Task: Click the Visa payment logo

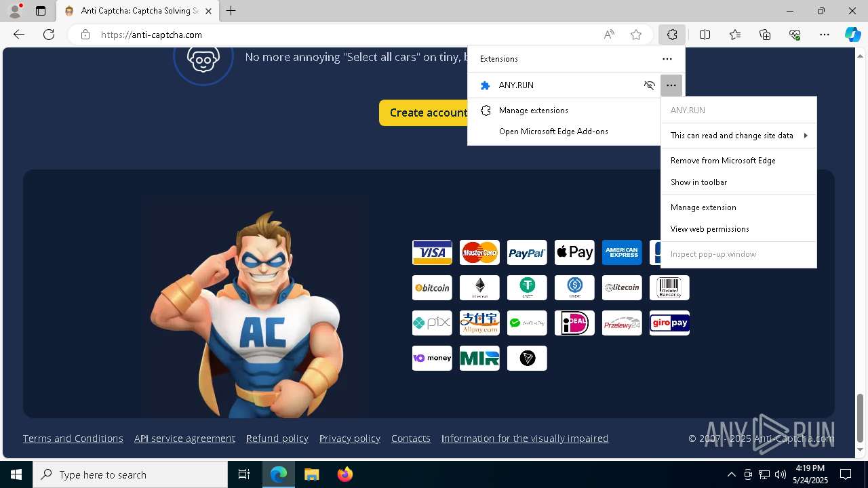Action: (432, 252)
